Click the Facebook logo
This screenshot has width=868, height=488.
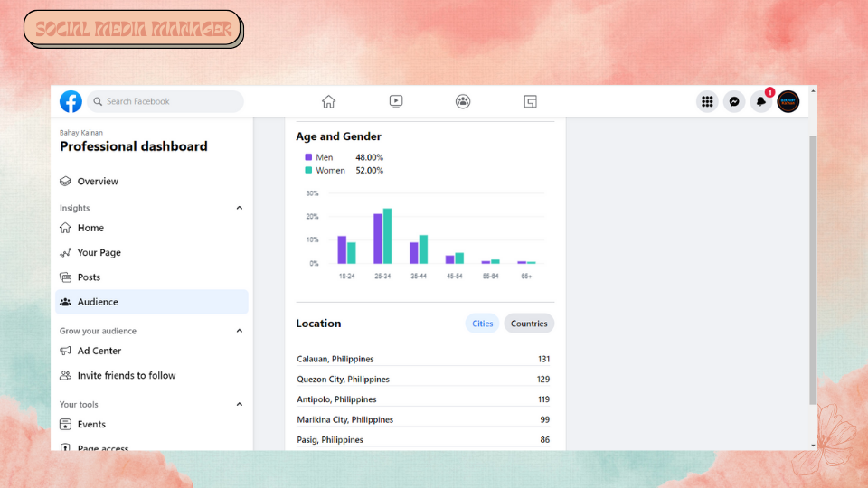click(71, 101)
